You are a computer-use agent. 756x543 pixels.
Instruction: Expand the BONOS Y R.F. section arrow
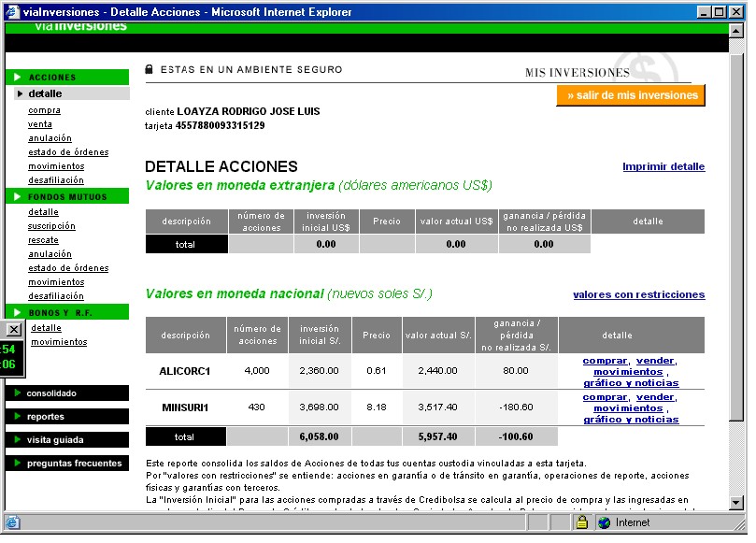point(18,312)
